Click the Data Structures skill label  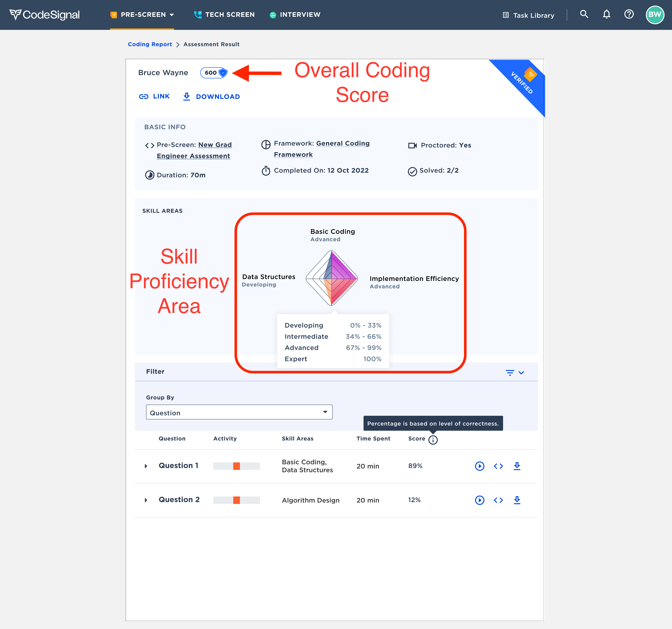(x=269, y=277)
